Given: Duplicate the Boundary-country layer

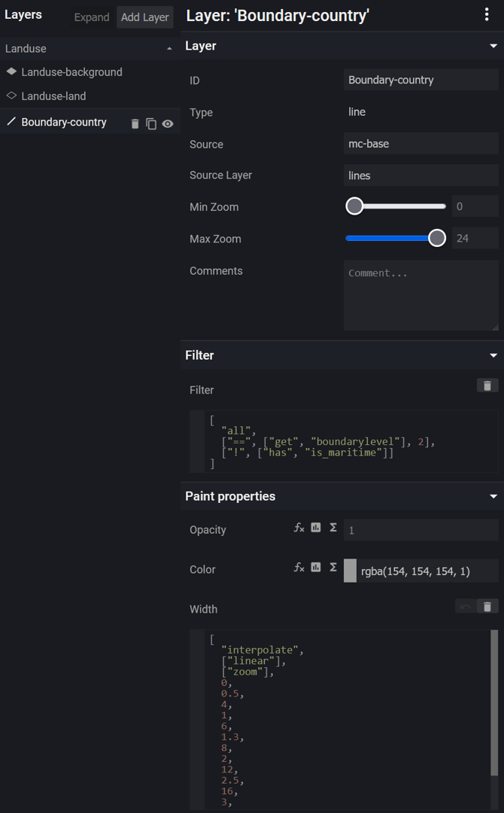Looking at the screenshot, I should pos(151,124).
